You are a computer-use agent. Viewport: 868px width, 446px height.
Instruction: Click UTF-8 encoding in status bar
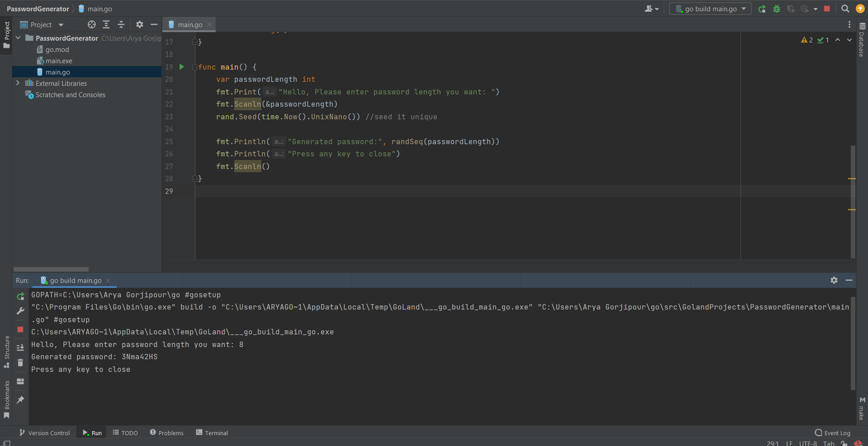click(x=808, y=443)
